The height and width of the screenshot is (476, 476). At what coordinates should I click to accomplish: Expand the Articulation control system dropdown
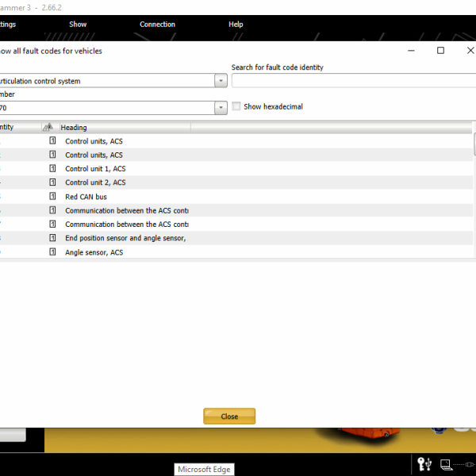point(221,81)
